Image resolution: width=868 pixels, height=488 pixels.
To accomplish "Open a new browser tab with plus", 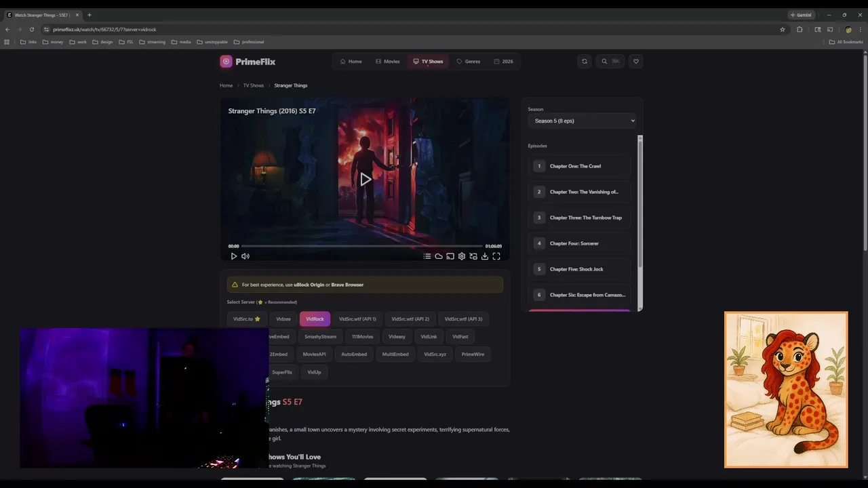I will 89,15.
